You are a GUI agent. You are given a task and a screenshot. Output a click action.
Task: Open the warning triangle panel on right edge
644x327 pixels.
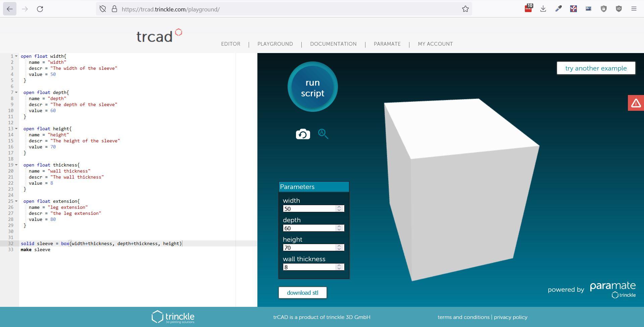tap(635, 103)
